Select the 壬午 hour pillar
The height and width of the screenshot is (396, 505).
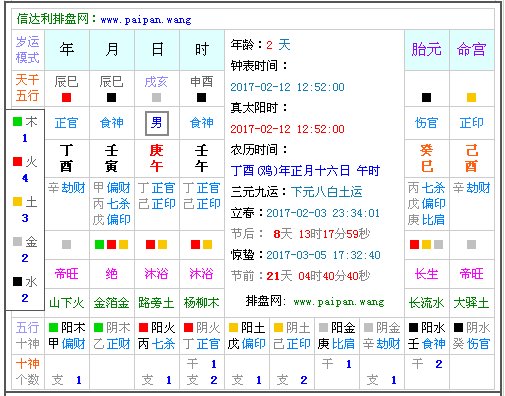[201, 158]
